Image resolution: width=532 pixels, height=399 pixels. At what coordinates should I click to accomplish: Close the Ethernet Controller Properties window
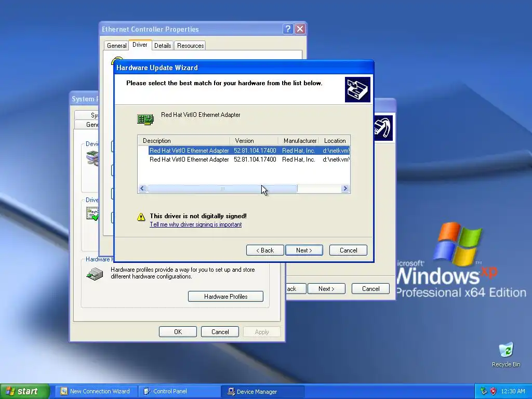coord(300,29)
